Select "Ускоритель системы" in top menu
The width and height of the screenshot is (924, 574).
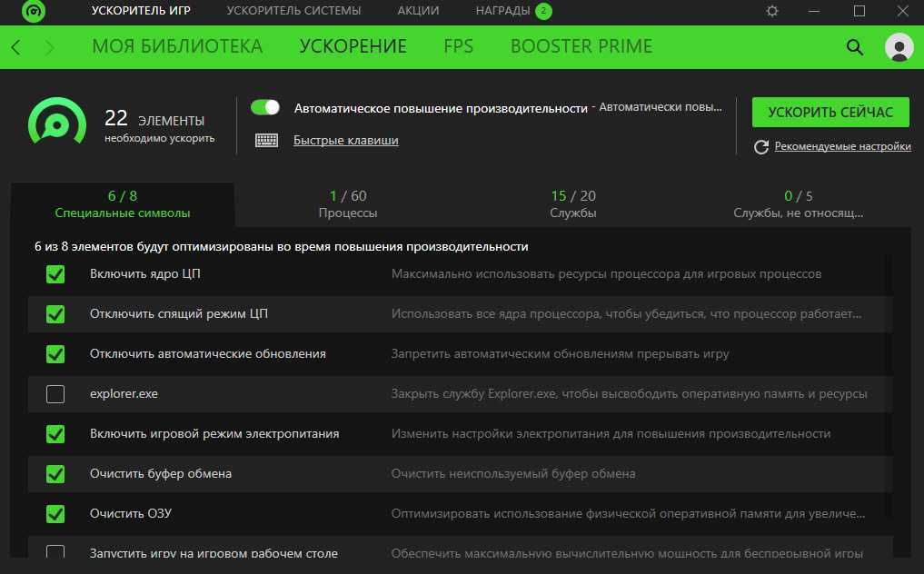[x=293, y=11]
